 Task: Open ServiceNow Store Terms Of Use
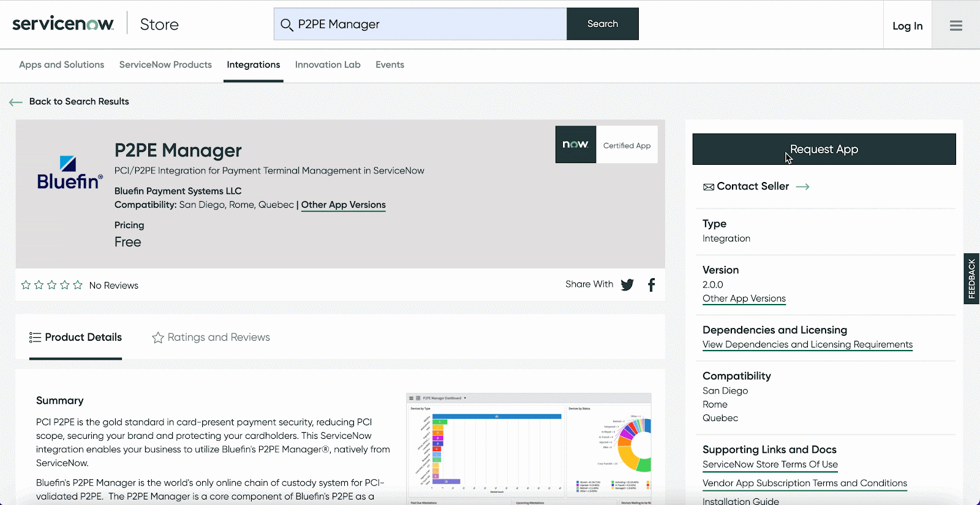[770, 465]
